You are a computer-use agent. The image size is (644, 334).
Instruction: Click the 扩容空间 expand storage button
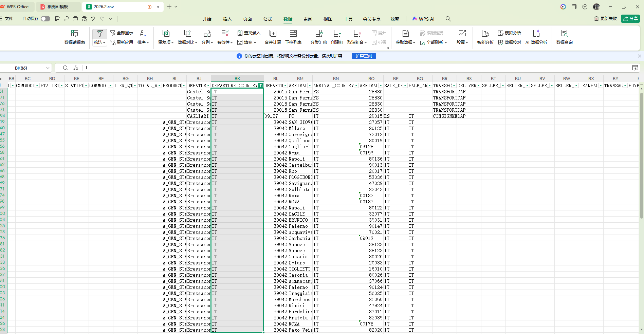(364, 56)
